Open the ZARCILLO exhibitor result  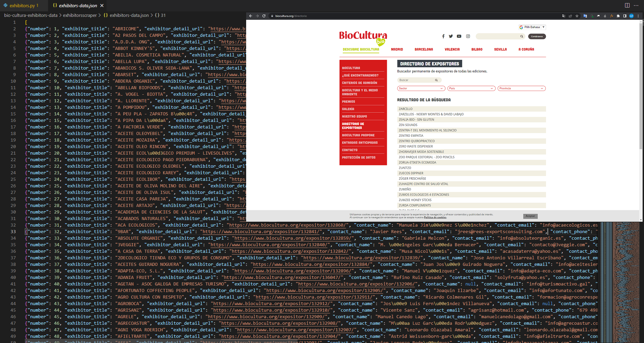point(472,109)
